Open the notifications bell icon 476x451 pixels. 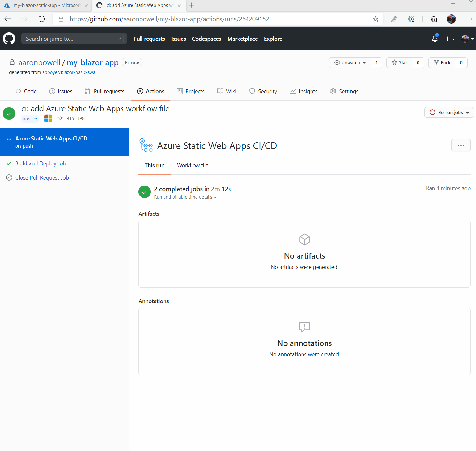pos(435,39)
